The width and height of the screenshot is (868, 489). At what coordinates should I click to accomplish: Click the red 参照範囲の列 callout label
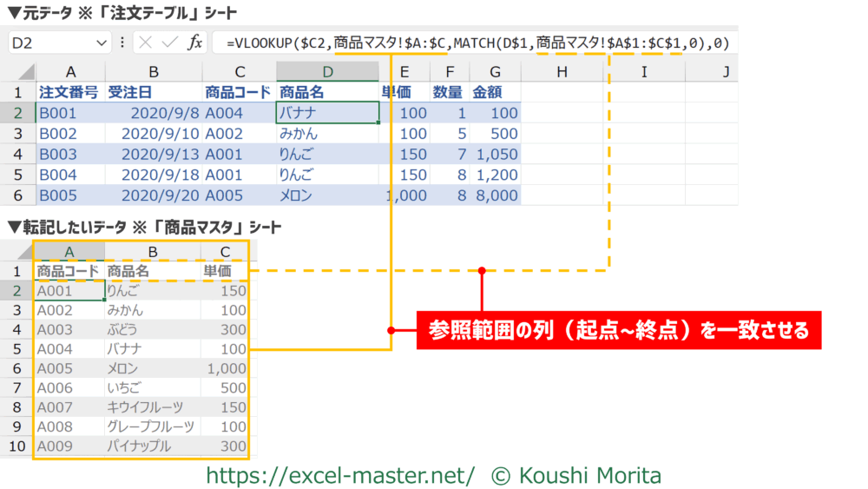click(x=618, y=330)
